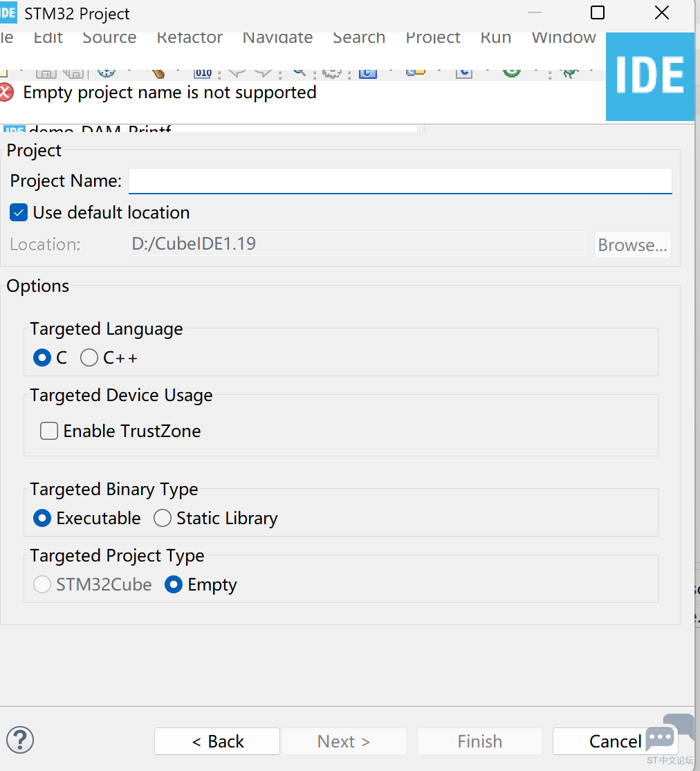Image resolution: width=700 pixels, height=771 pixels.
Task: Choose Static Library binary type
Action: pyautogui.click(x=163, y=518)
